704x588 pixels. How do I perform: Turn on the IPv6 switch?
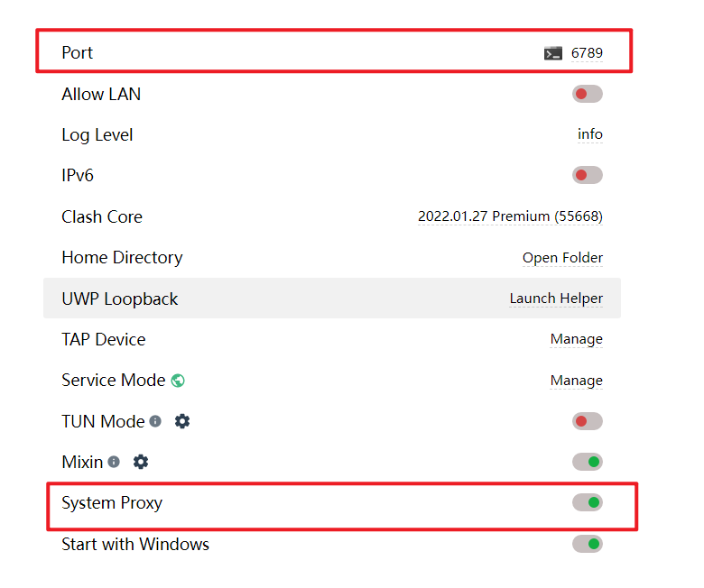click(588, 175)
